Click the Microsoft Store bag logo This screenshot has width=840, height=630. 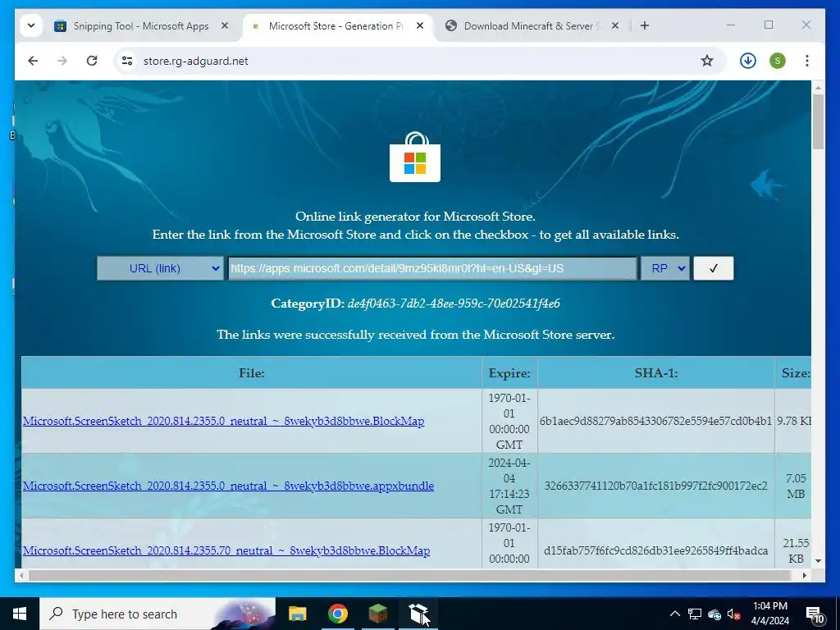click(x=415, y=157)
